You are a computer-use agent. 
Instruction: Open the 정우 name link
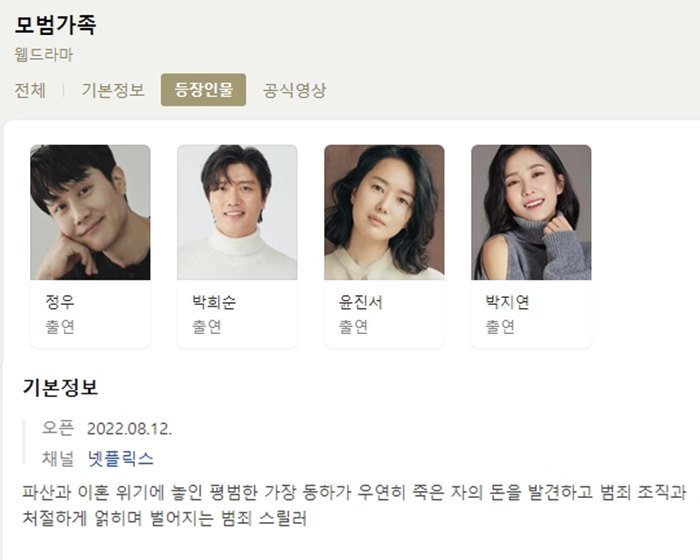point(60,302)
